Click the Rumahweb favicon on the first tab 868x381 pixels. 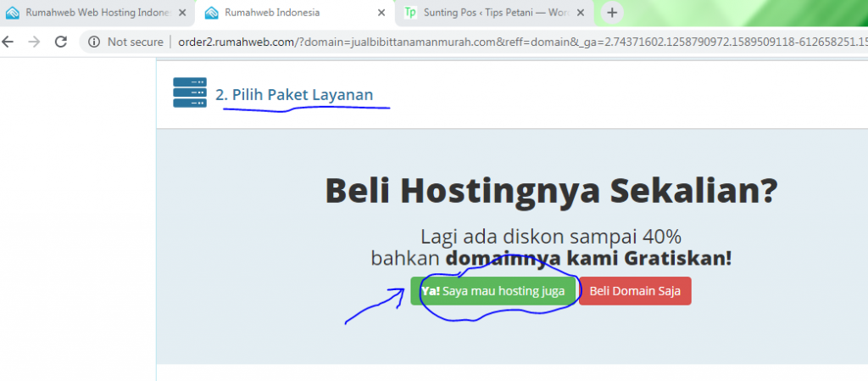12,13
